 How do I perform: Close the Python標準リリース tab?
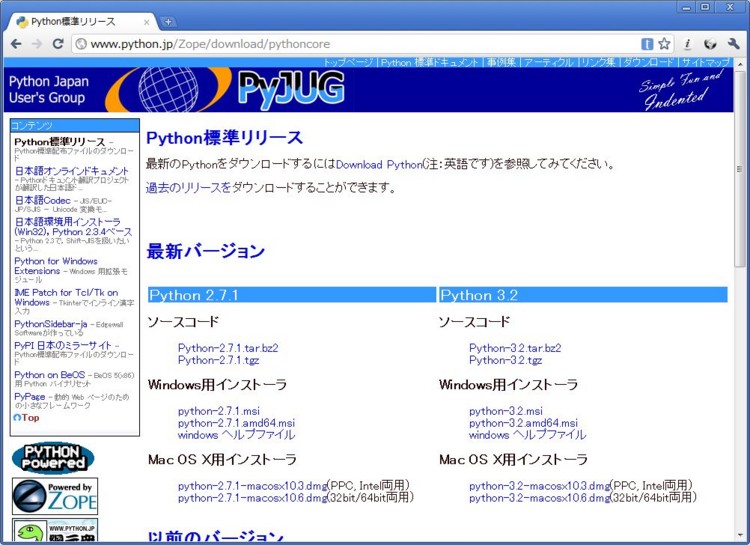147,22
